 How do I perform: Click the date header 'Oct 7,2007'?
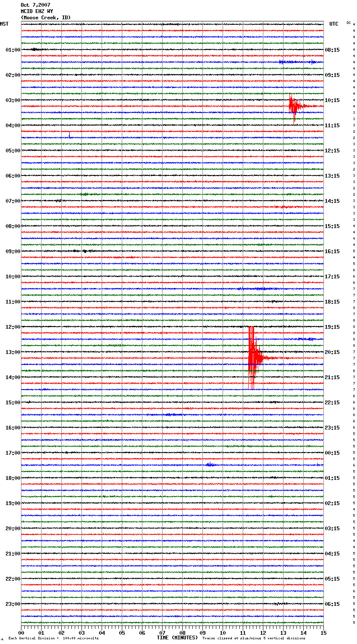click(x=35, y=5)
